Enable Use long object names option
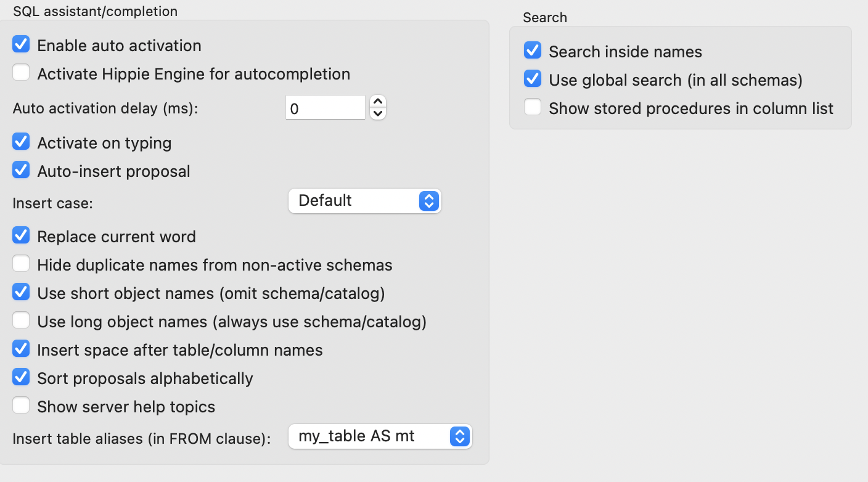This screenshot has height=482, width=868. point(20,320)
